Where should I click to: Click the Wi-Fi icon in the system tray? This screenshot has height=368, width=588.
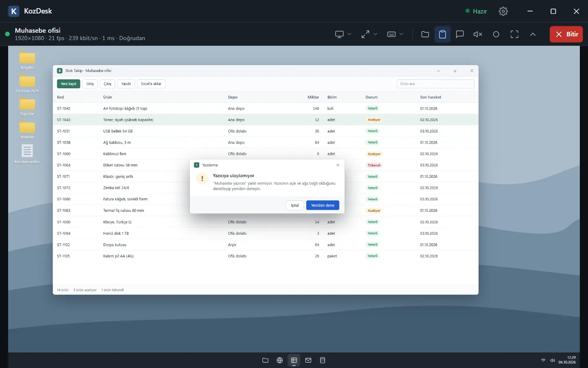pyautogui.click(x=543, y=360)
